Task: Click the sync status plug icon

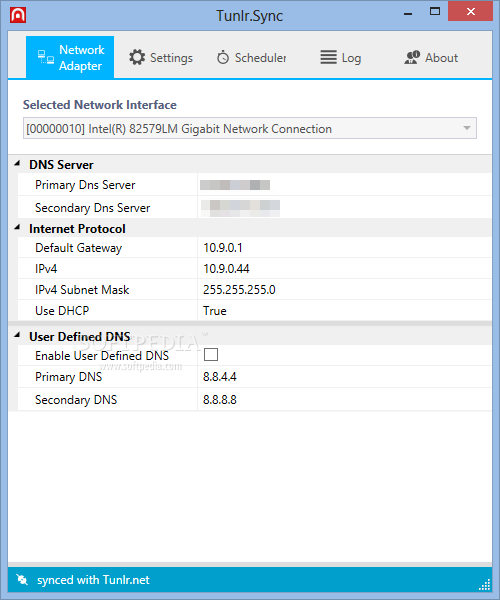Action: tap(22, 580)
